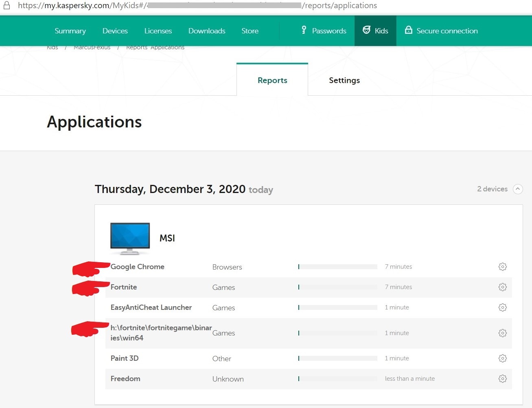Click the EasyAntiCheat Launcher usage bar
Viewport: 532px width, 408px height.
pos(337,307)
